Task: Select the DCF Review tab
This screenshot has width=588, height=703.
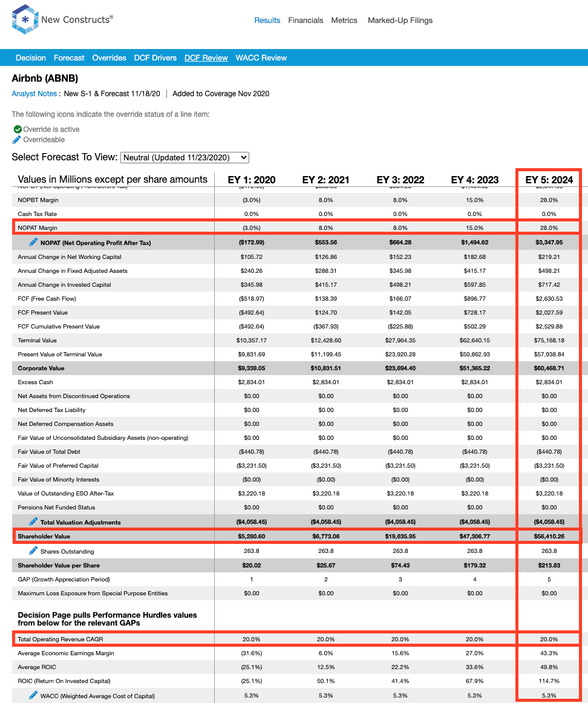Action: pos(206,58)
